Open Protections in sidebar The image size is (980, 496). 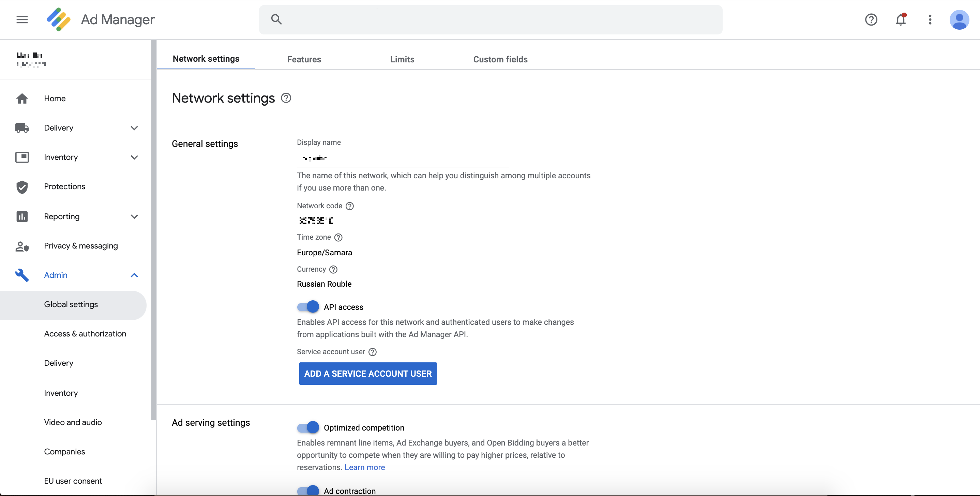65,186
